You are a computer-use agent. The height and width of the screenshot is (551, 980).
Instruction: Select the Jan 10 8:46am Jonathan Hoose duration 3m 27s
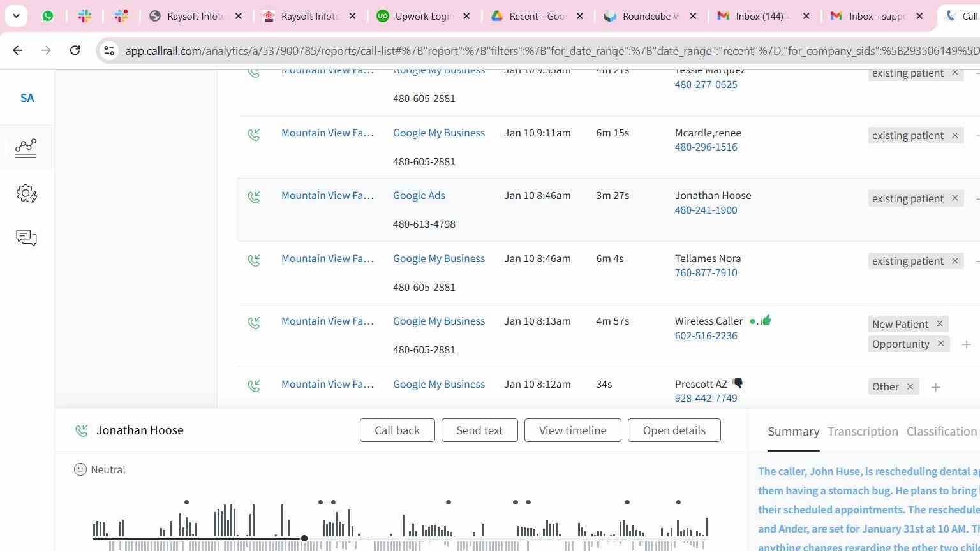pyautogui.click(x=612, y=195)
